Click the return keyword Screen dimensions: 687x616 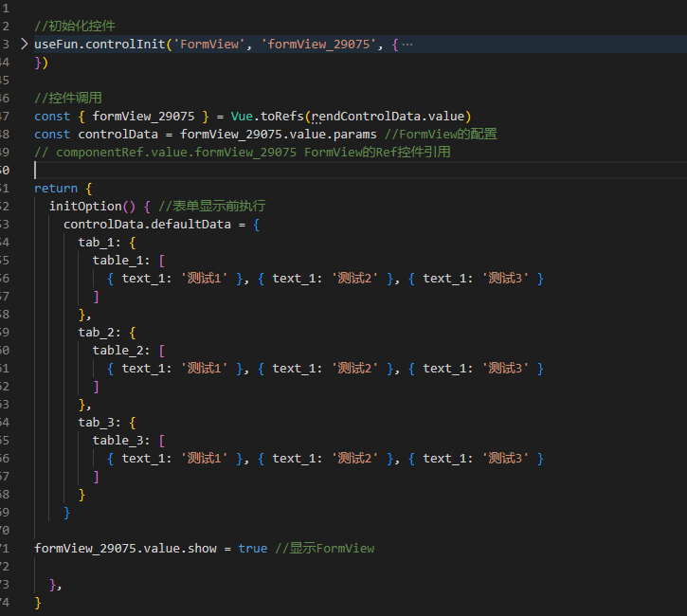coord(56,188)
